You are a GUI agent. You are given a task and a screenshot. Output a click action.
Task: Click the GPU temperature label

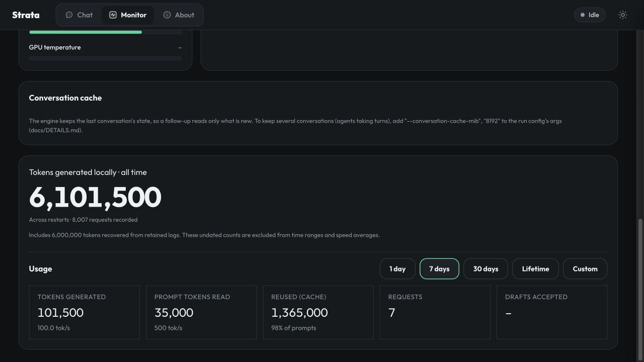(55, 47)
